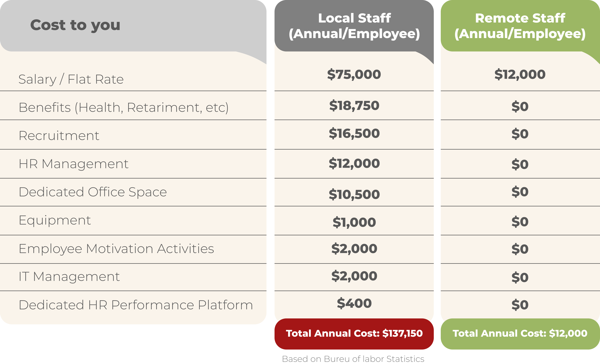This screenshot has height=364, width=600.
Task: Click the $18,750 benefits value
Action: pos(354,106)
